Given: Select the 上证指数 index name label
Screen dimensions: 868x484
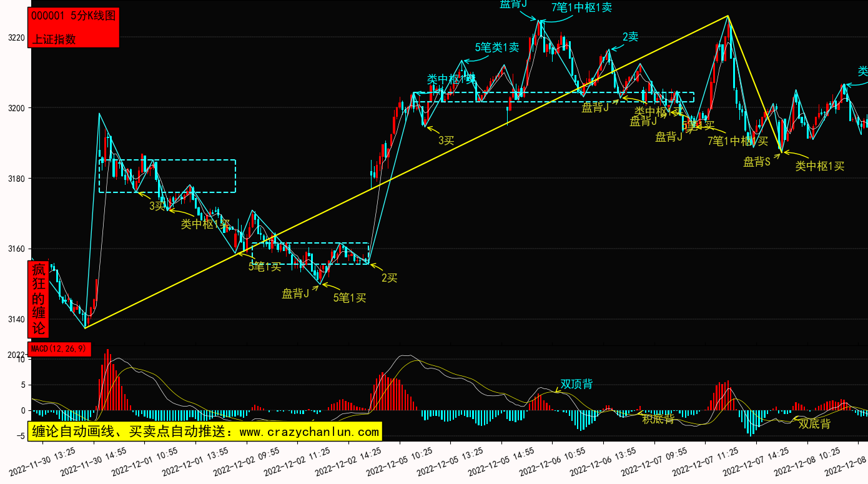Looking at the screenshot, I should (54, 39).
